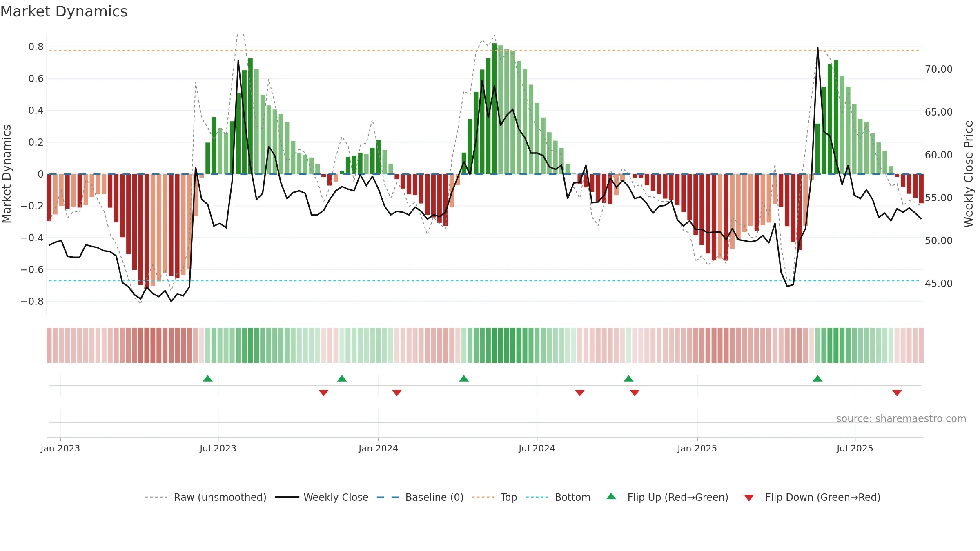Click the last red flip-down marker after Jul 2025
980x551 pixels.
(897, 393)
